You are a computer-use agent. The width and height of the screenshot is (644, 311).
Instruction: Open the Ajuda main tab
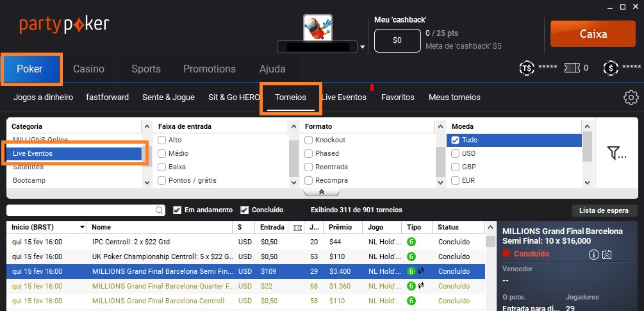(272, 69)
